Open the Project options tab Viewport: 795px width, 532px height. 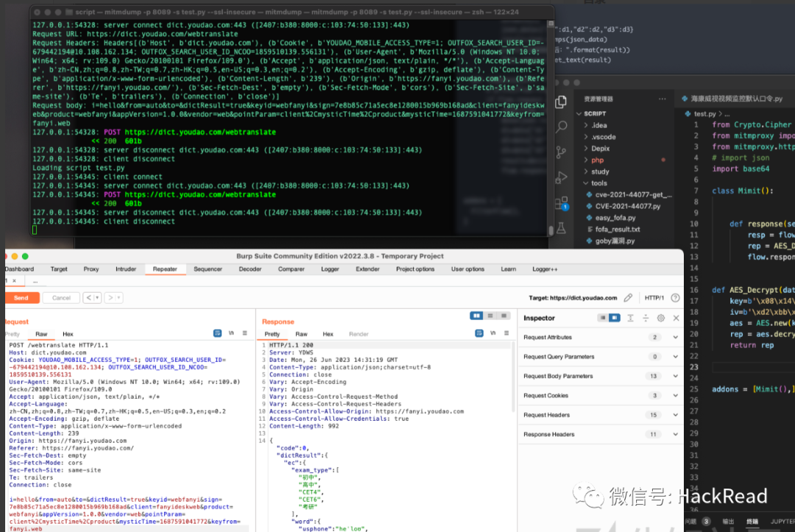tap(415, 269)
